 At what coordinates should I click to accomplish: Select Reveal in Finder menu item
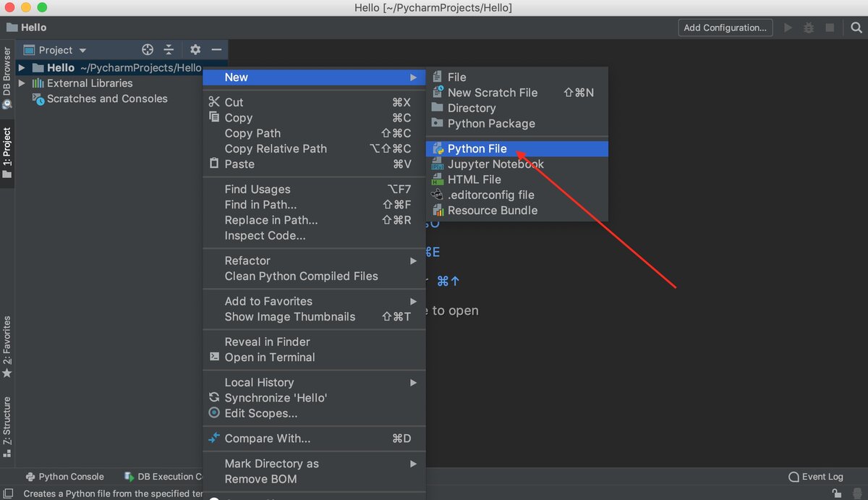click(x=314, y=342)
